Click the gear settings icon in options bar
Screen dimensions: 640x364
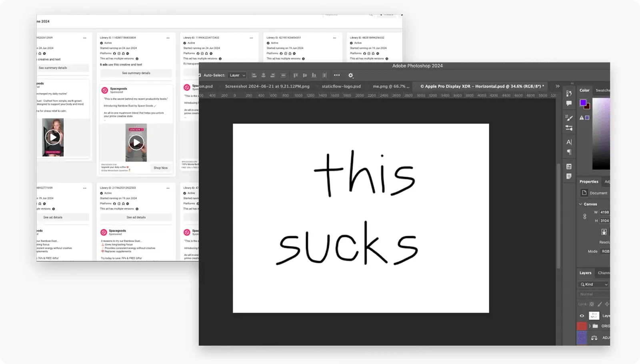350,76
